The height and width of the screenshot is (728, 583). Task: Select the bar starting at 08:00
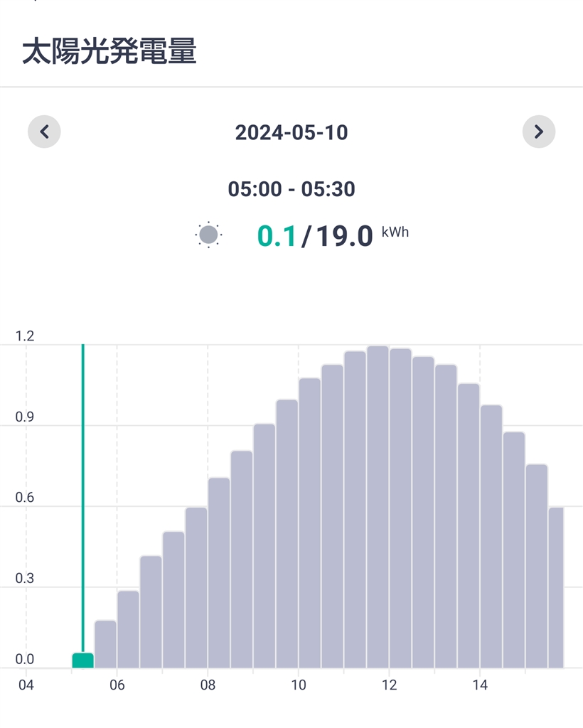tap(219, 572)
